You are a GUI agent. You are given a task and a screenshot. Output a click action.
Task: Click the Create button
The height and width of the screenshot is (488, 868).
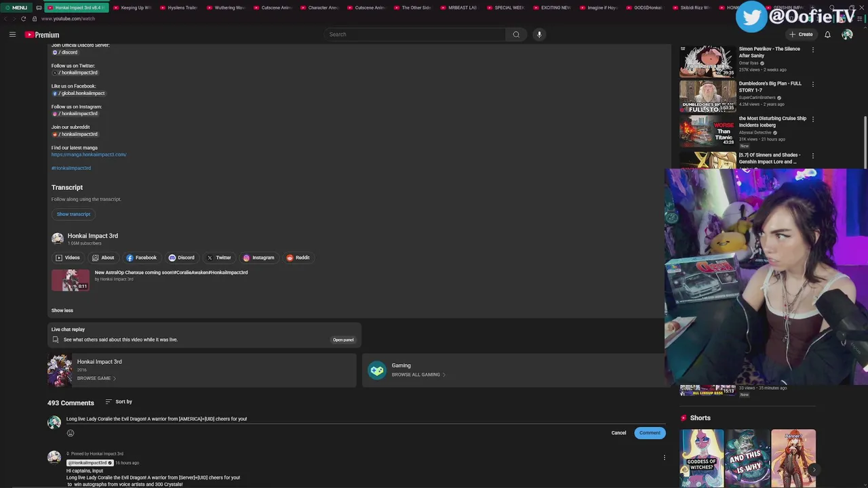[x=801, y=35]
